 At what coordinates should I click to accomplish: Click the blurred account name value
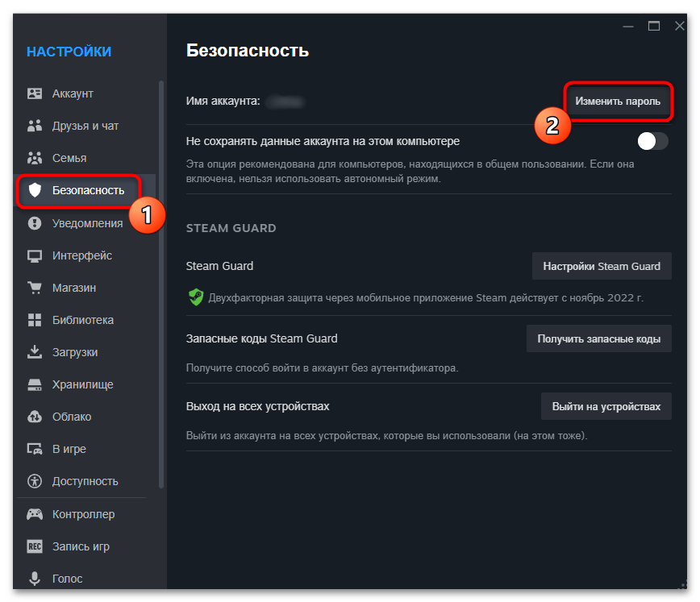click(x=285, y=102)
